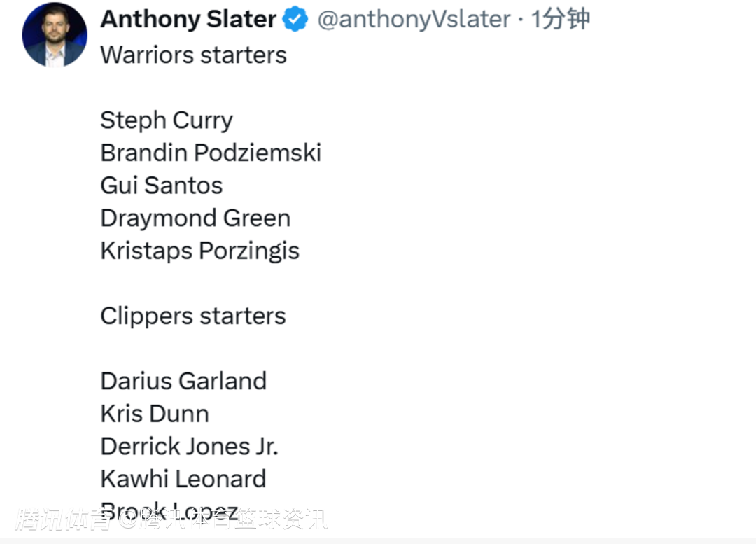Click the Derrick Jones Jr. text line
The width and height of the screenshot is (756, 544).
(x=189, y=446)
